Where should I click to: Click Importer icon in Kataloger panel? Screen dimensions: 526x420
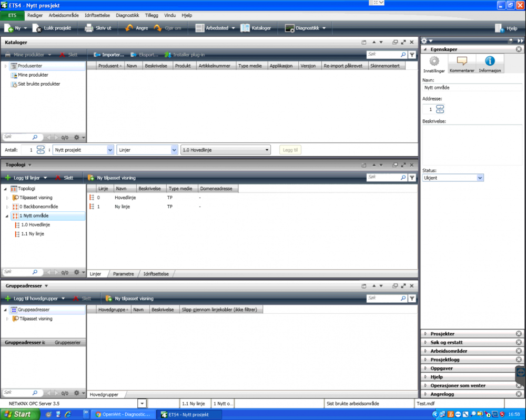point(97,55)
